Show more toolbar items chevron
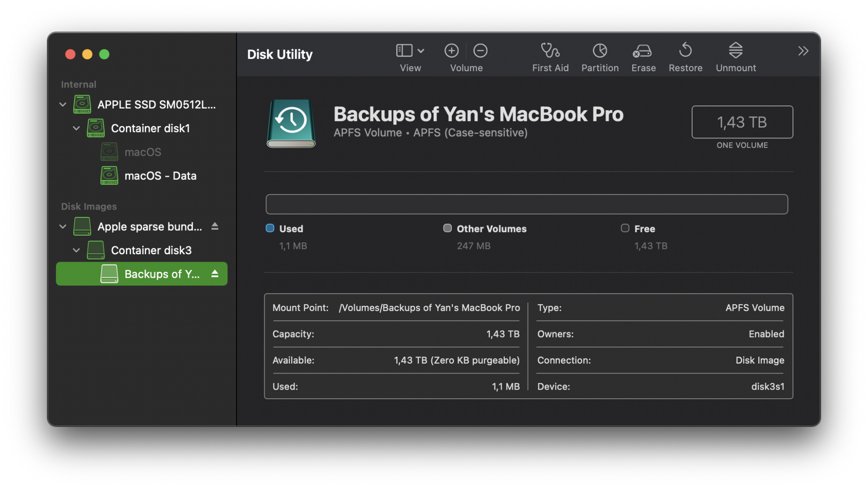 803,51
